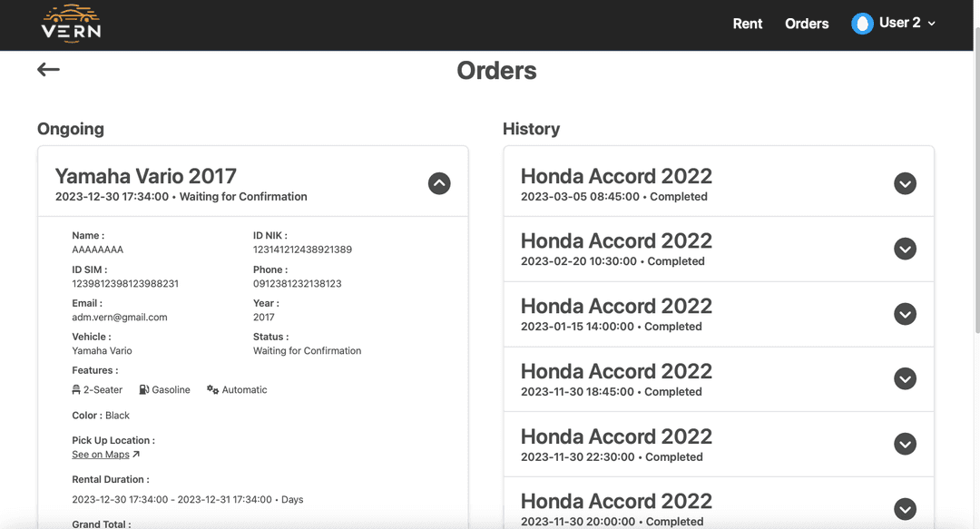This screenshot has width=980, height=529.
Task: Open the Orders page from navbar
Action: pyautogui.click(x=807, y=24)
